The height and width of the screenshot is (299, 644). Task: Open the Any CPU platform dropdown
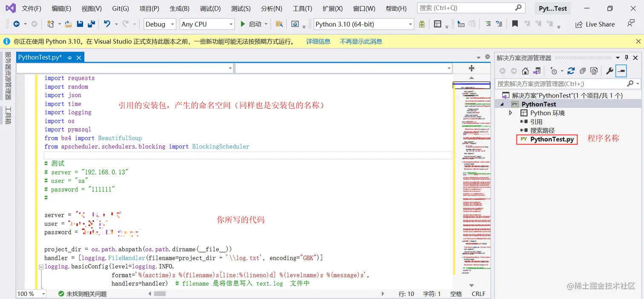[207, 24]
